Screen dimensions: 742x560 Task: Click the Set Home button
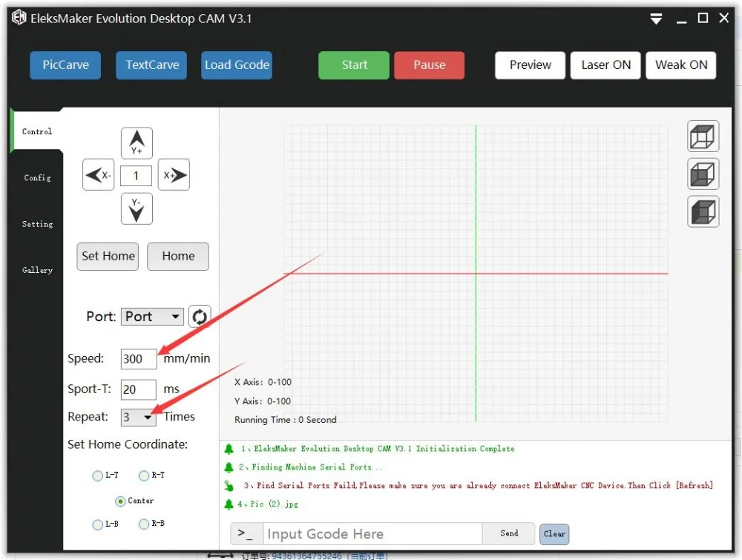pos(108,257)
